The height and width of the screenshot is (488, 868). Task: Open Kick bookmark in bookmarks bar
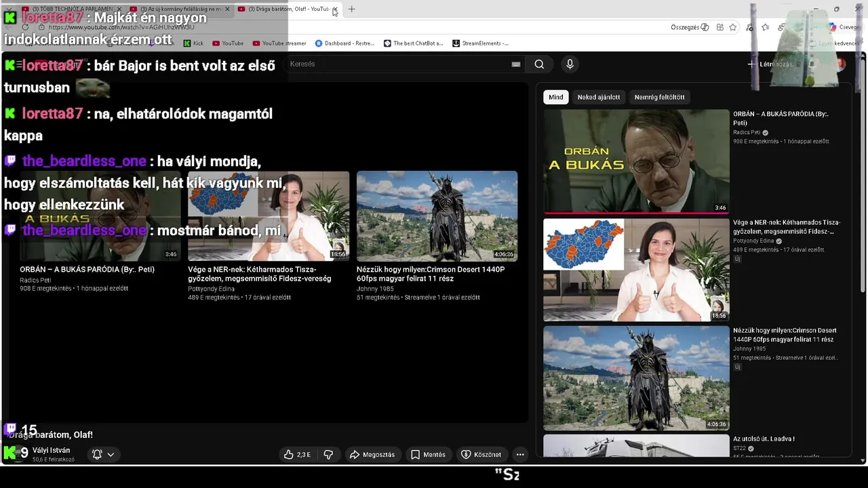(193, 43)
